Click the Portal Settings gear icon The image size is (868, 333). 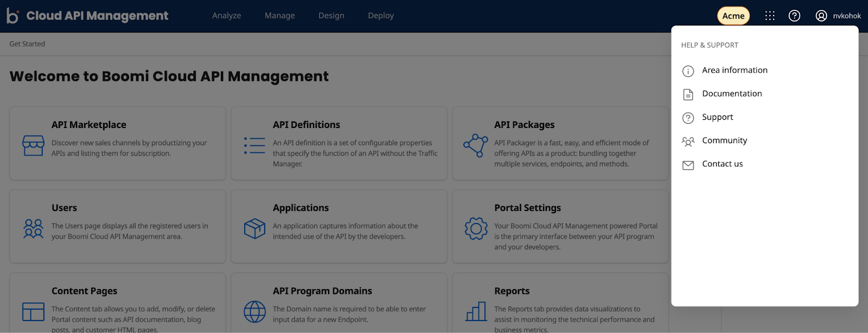coord(476,228)
